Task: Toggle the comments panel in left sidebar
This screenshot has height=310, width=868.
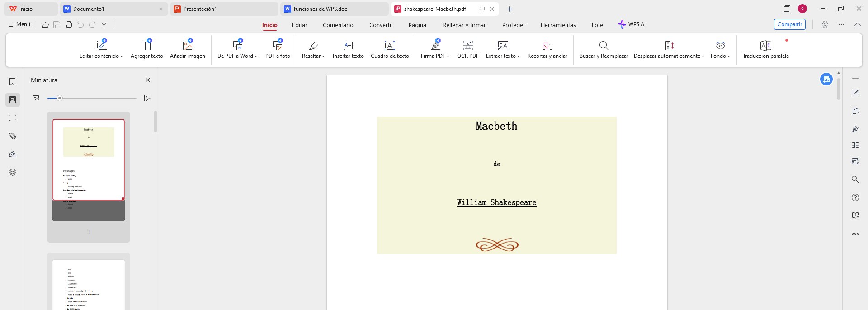Action: pos(13,118)
